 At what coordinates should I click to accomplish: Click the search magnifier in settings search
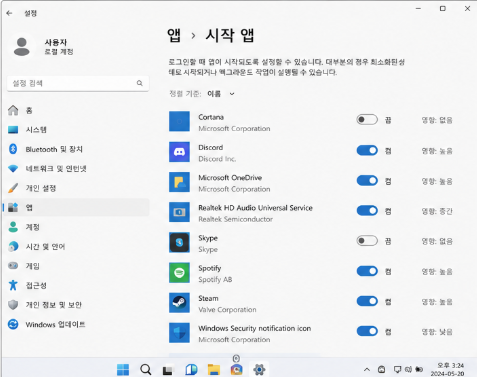tap(140, 83)
